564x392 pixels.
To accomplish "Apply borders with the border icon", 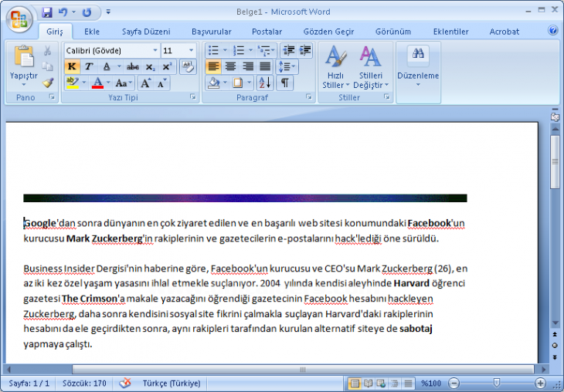I will 238,83.
